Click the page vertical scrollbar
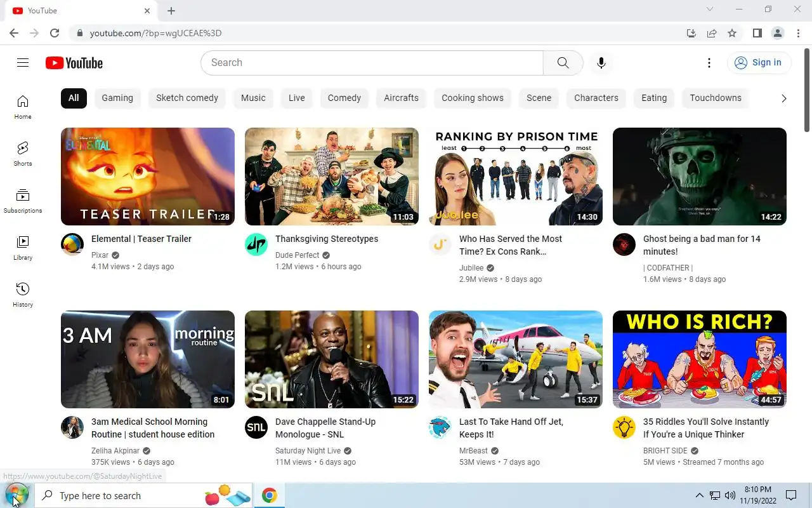 [x=807, y=89]
